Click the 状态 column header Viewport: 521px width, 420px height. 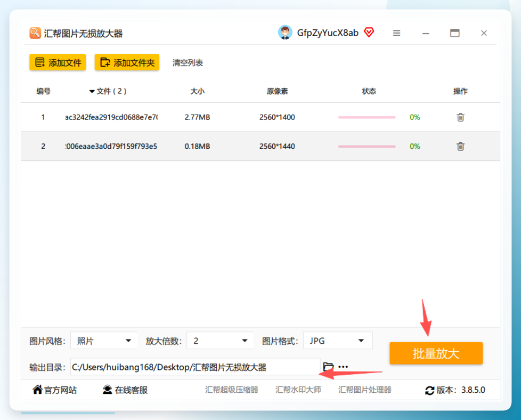click(x=369, y=91)
